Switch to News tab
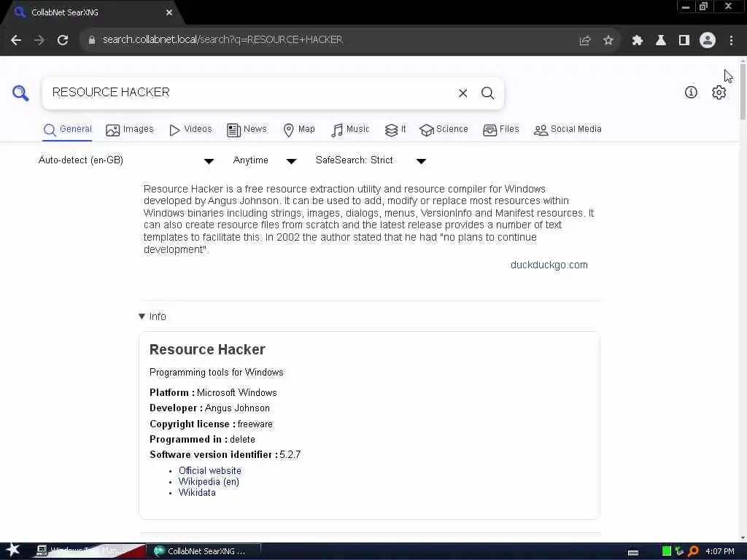This screenshot has width=747, height=560. click(247, 130)
